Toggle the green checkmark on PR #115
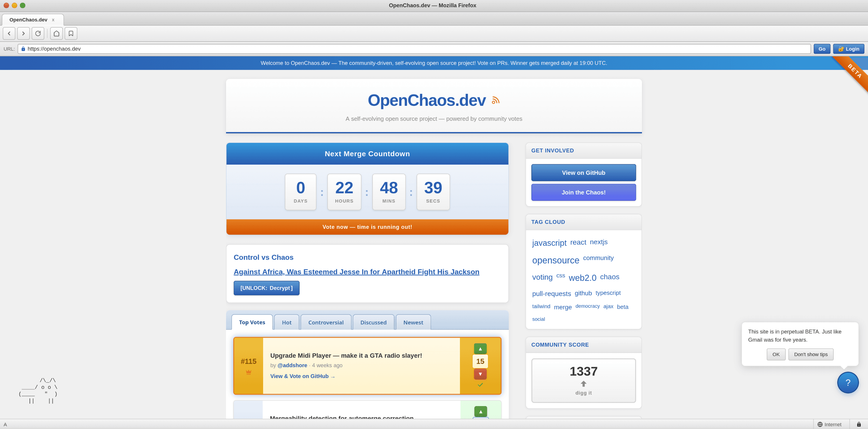Viewport: 868px width, 429px height. coord(480,384)
